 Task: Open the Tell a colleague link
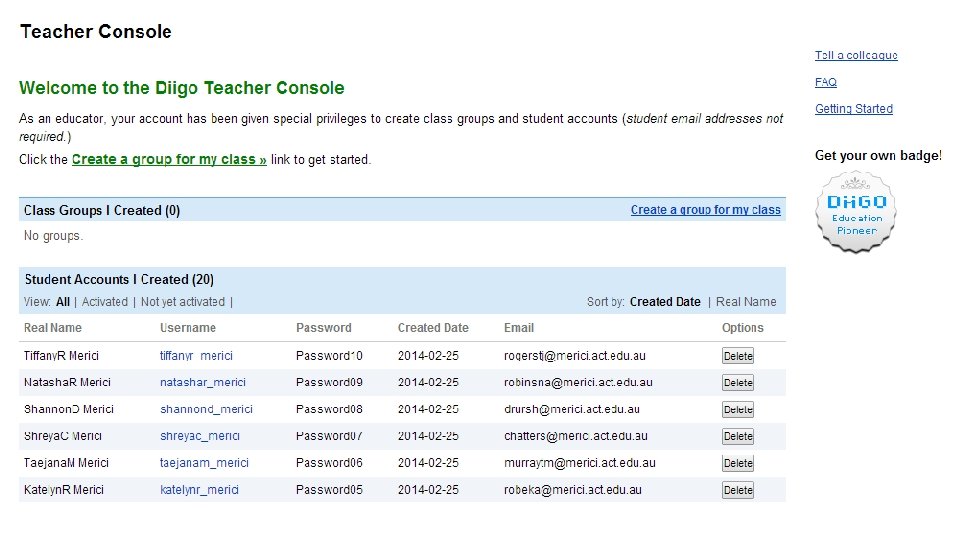(856, 55)
